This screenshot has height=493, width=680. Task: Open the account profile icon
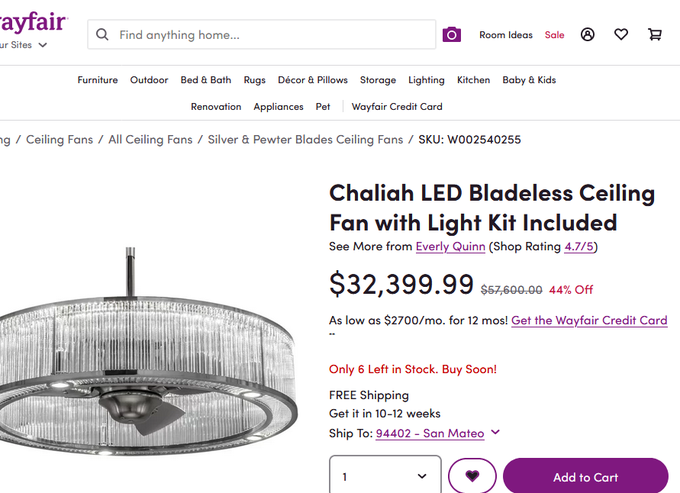pyautogui.click(x=588, y=35)
